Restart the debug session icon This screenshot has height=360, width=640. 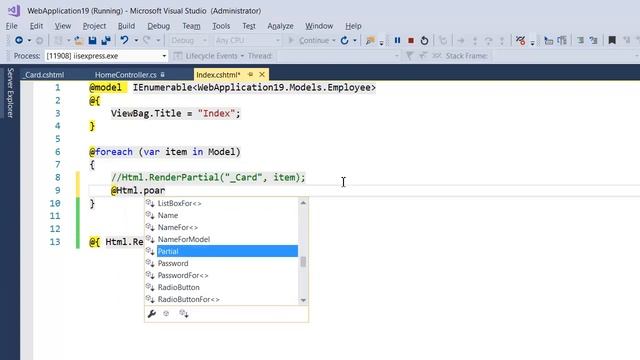point(424,40)
